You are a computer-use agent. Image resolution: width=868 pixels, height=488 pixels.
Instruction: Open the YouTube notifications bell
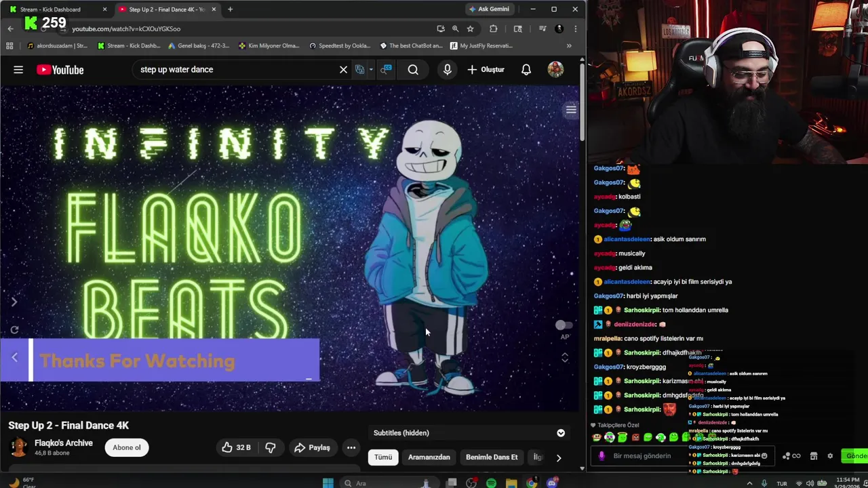point(526,70)
